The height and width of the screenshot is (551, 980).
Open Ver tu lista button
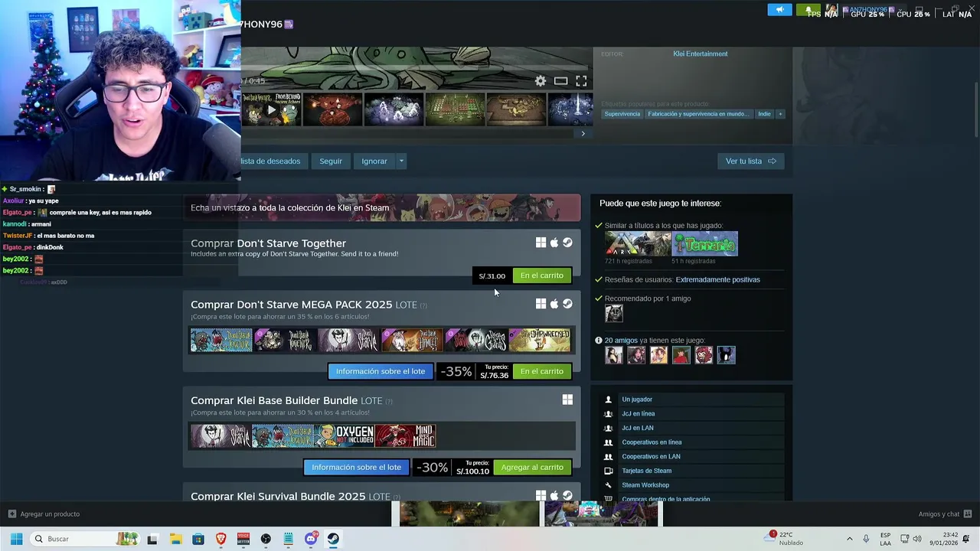[750, 161]
